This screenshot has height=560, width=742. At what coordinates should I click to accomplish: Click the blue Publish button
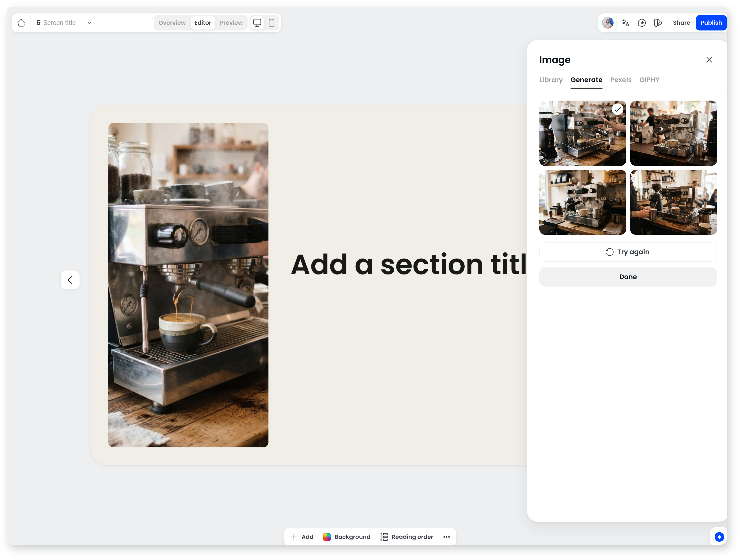coord(712,23)
